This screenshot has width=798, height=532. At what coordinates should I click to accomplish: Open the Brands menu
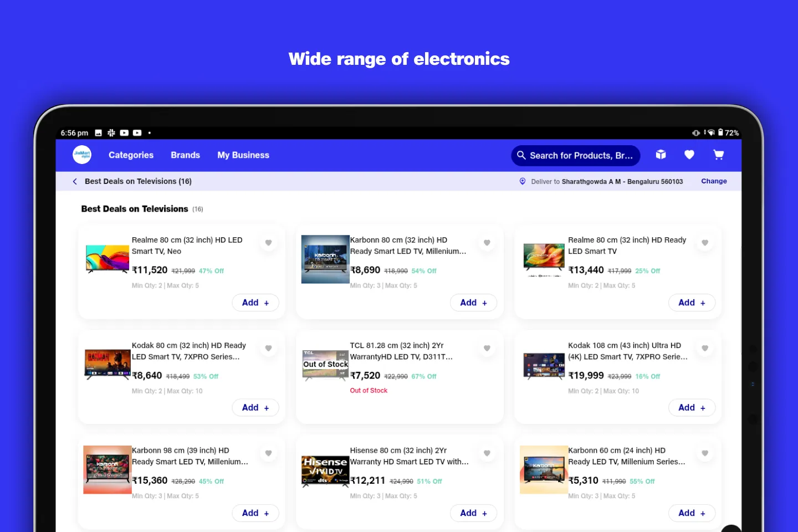(x=185, y=155)
